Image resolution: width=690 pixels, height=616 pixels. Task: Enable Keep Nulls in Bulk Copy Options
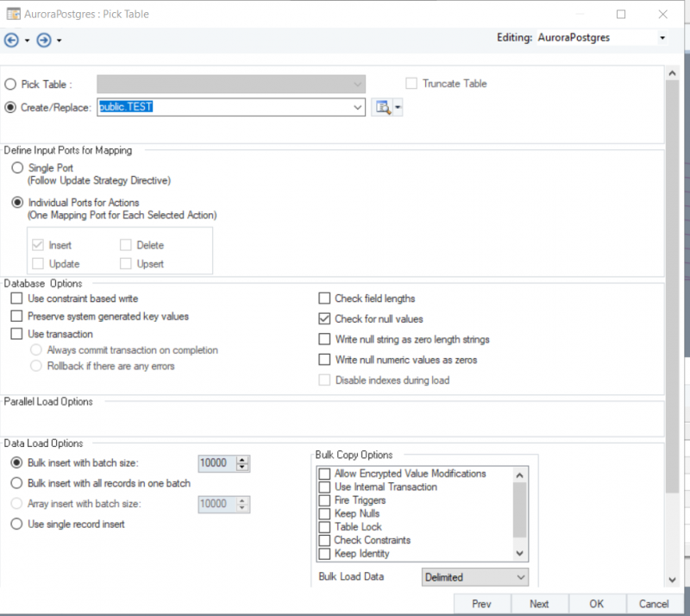(324, 513)
